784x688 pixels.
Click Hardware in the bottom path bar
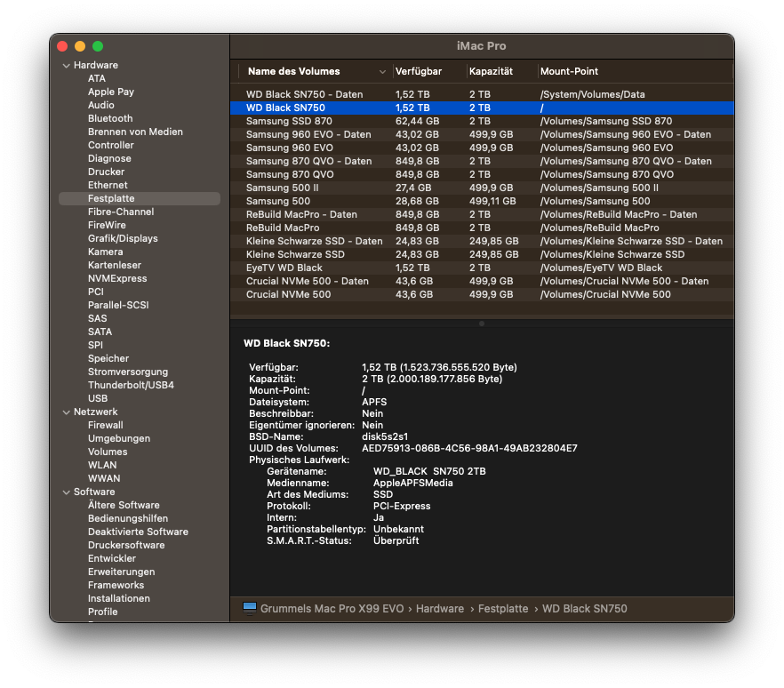click(x=440, y=609)
